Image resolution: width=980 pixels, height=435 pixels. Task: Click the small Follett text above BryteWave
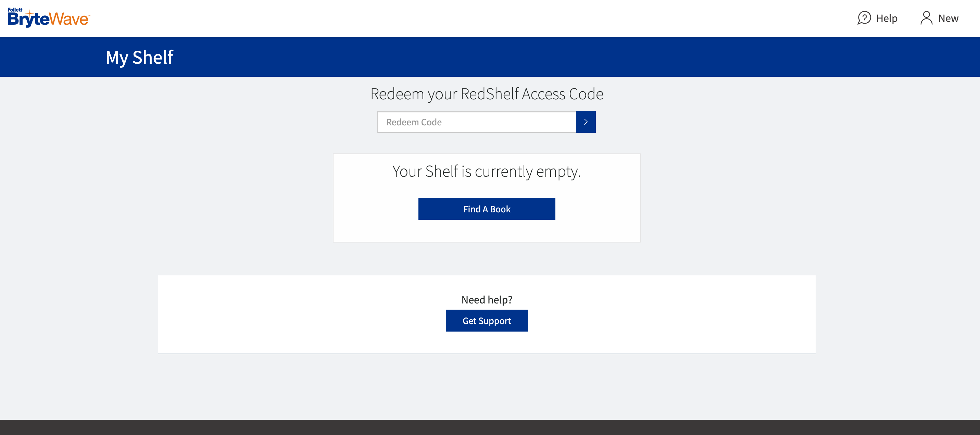tap(15, 10)
